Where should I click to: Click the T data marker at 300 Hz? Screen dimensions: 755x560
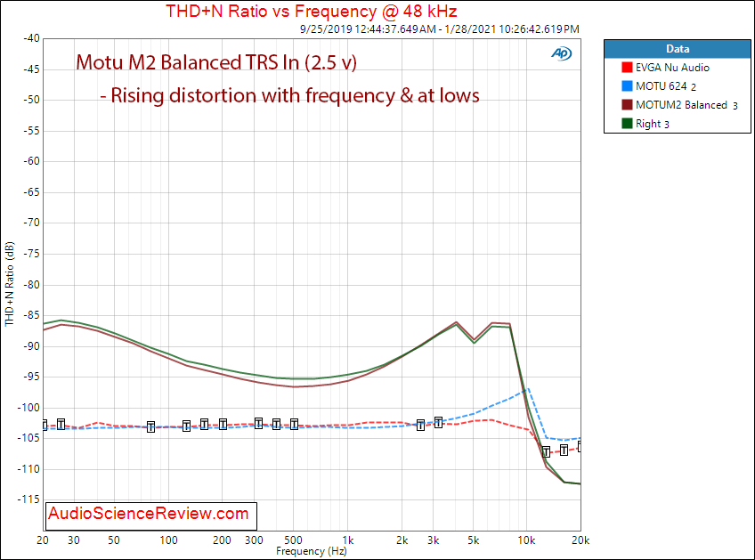258,424
